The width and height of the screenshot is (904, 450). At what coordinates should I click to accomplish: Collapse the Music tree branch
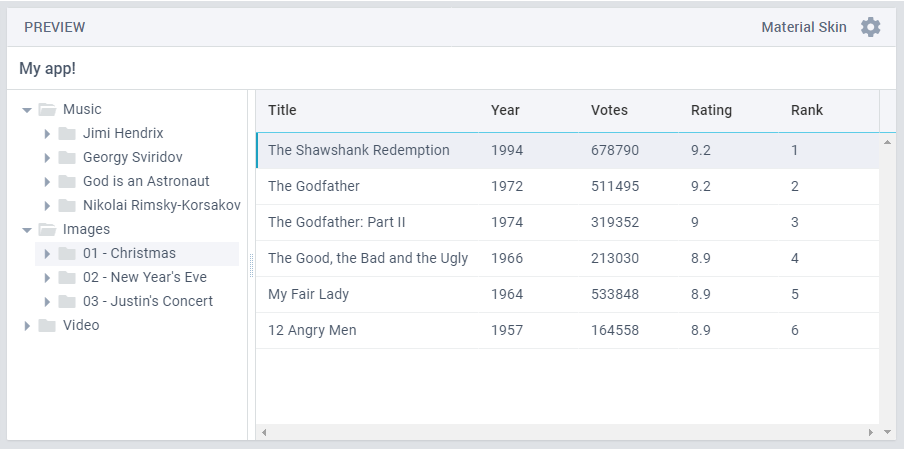[x=27, y=110]
